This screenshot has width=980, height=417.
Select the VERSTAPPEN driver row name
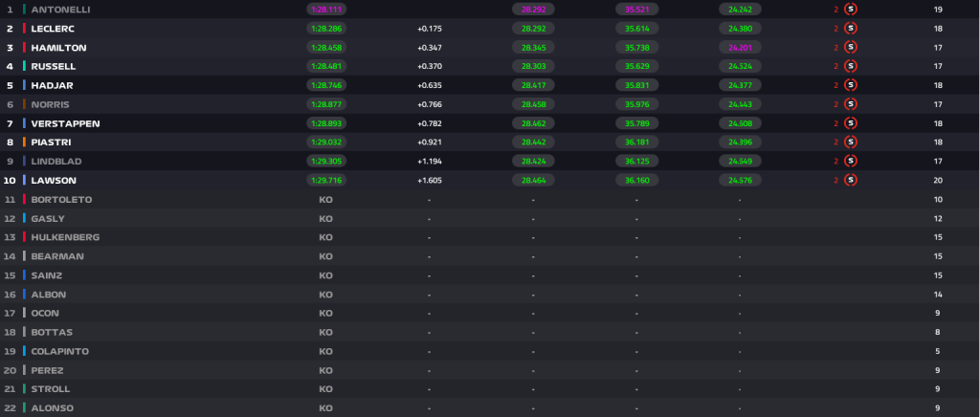click(65, 123)
